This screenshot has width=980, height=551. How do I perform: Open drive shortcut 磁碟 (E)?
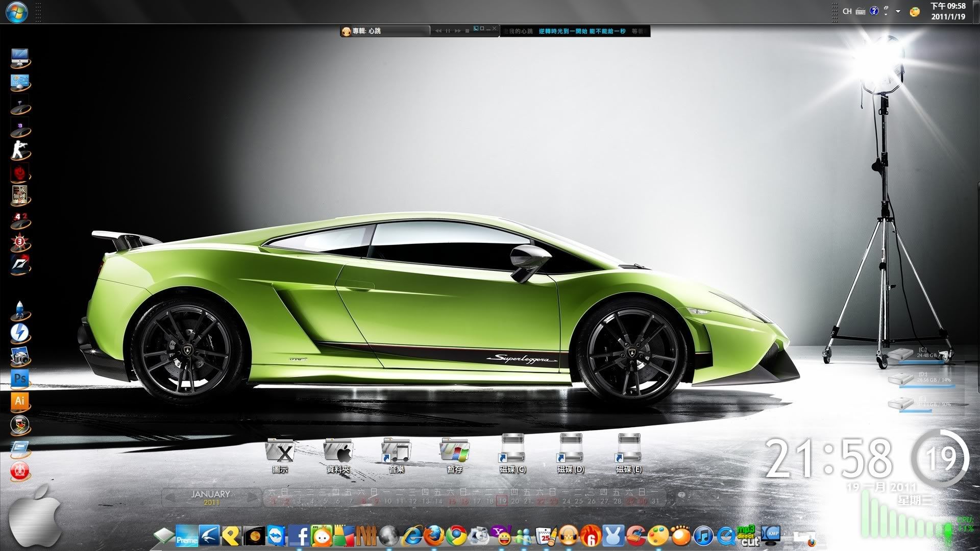(x=629, y=454)
